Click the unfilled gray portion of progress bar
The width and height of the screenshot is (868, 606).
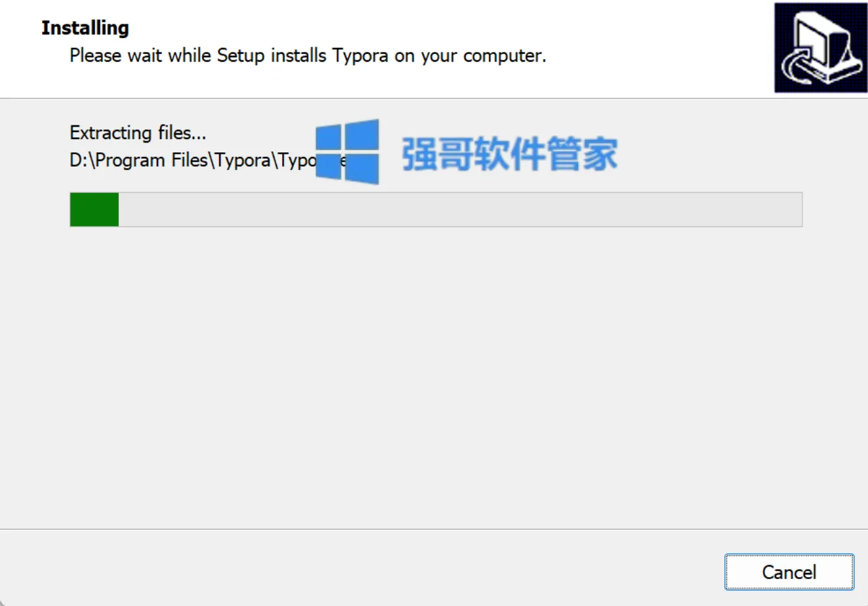pyautogui.click(x=460, y=209)
